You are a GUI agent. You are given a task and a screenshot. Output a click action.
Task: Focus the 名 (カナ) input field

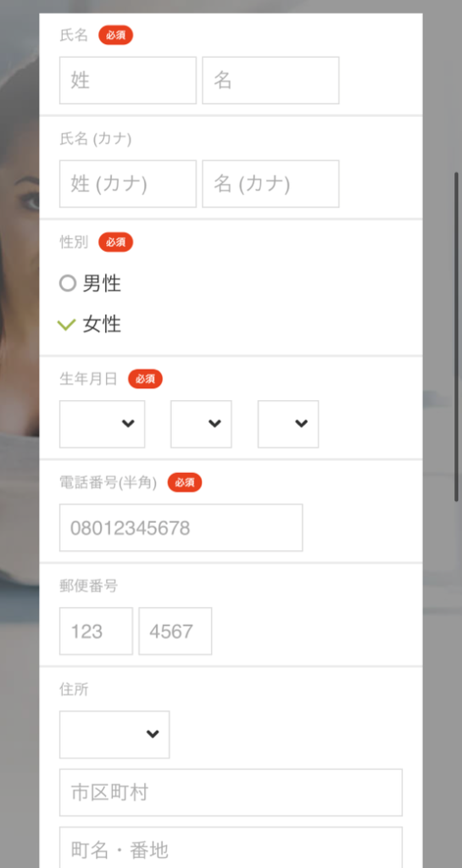[x=270, y=184]
